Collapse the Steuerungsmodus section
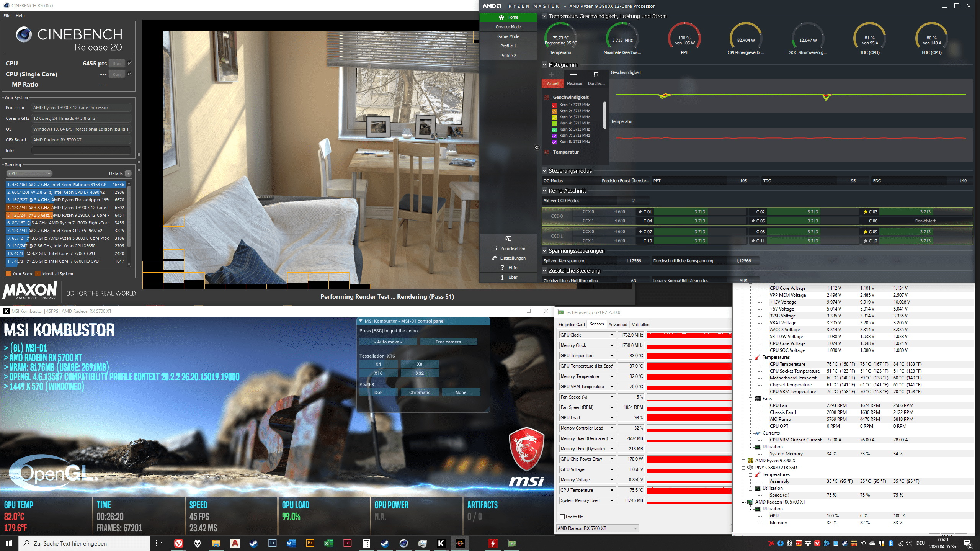Viewport: 980px width, 551px height. [x=544, y=171]
